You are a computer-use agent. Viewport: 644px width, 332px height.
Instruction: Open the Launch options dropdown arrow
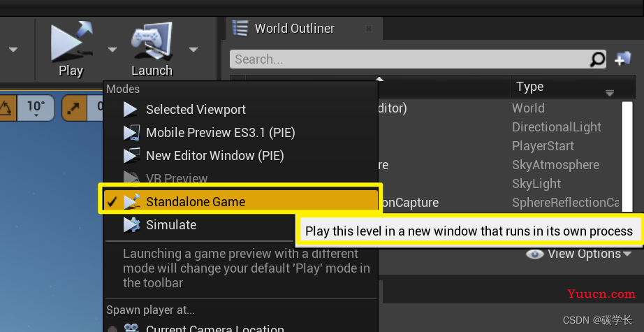tap(193, 50)
